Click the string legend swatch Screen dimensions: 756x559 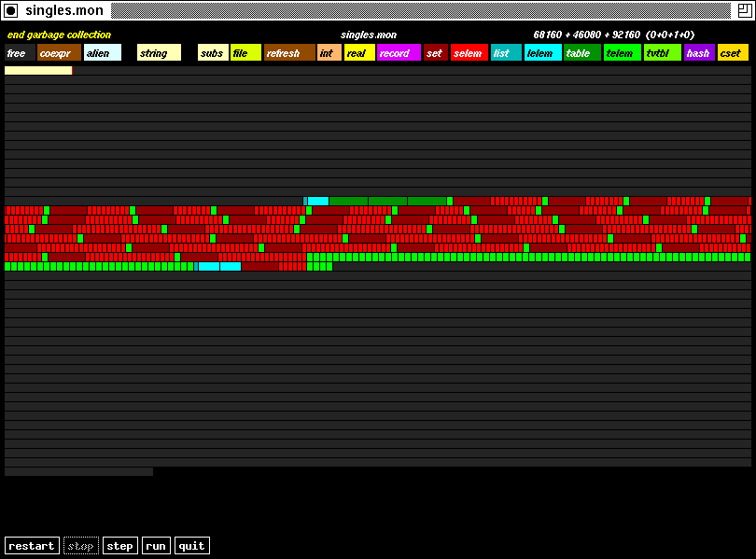(x=159, y=53)
